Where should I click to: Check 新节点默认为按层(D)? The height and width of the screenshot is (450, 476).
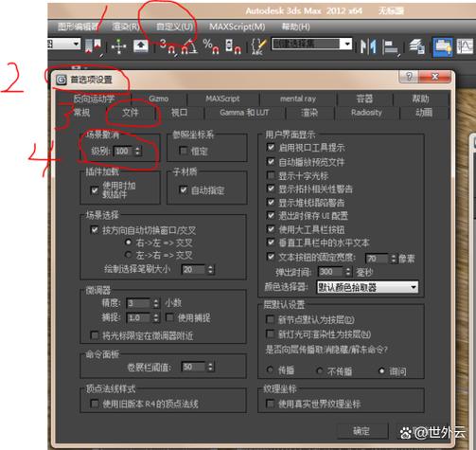[270, 319]
